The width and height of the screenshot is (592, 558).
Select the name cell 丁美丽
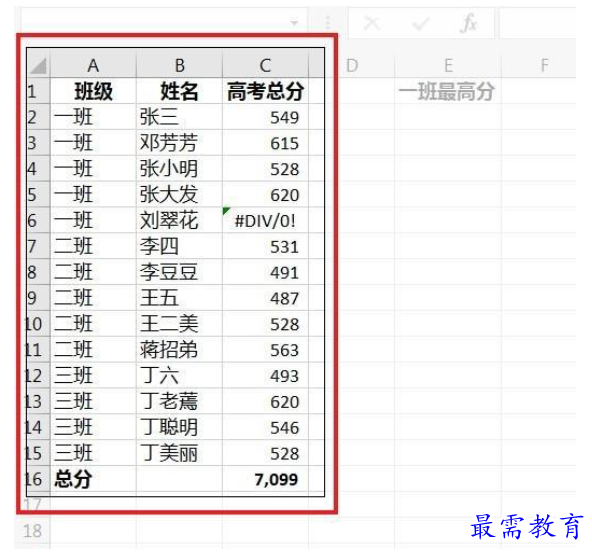[x=179, y=453]
